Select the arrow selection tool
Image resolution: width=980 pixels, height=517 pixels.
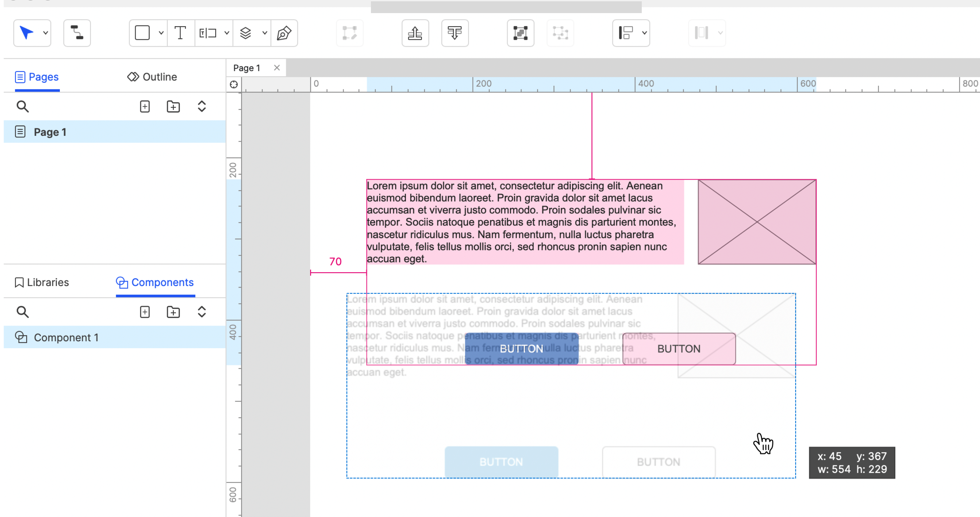pos(26,33)
